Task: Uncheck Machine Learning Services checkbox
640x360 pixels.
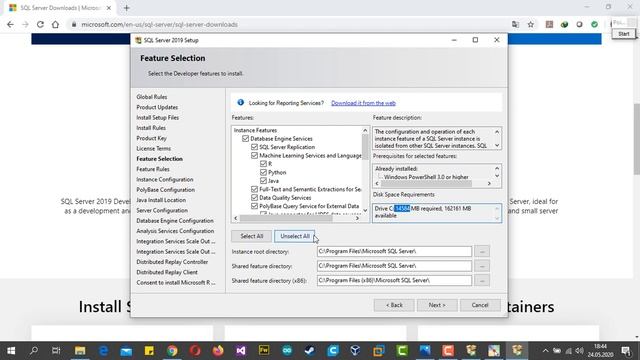Action: (254, 156)
